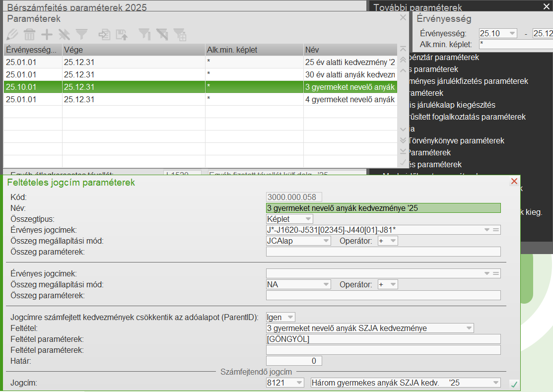Click the funnel with grid table icon

[180, 35]
